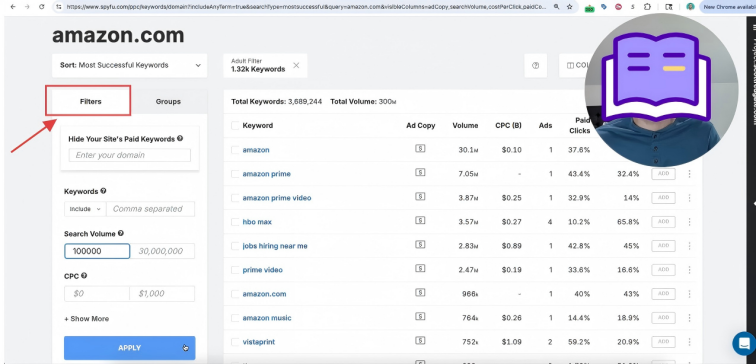The image size is (756, 364).
Task: Click the zoom magnifier icon in the address bar
Action: click(x=556, y=7)
